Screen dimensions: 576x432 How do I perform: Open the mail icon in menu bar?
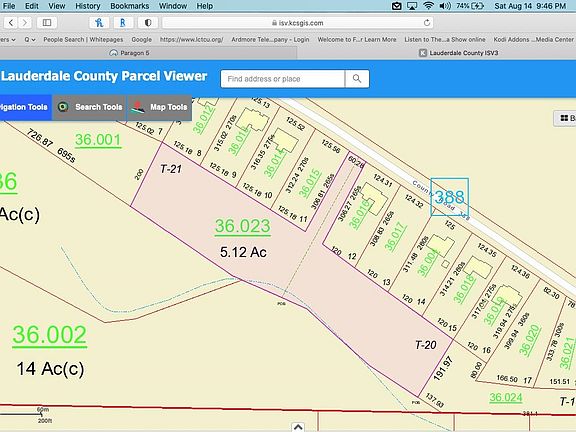pos(396,6)
